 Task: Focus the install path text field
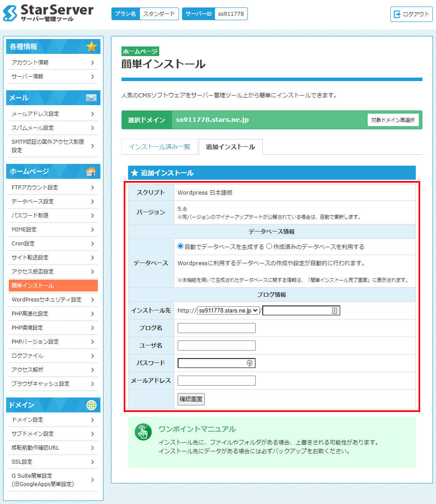[301, 310]
